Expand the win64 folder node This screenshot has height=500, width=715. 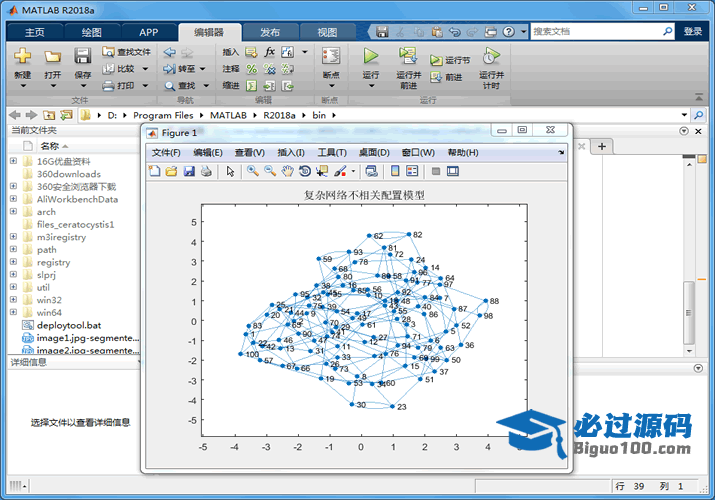point(13,312)
